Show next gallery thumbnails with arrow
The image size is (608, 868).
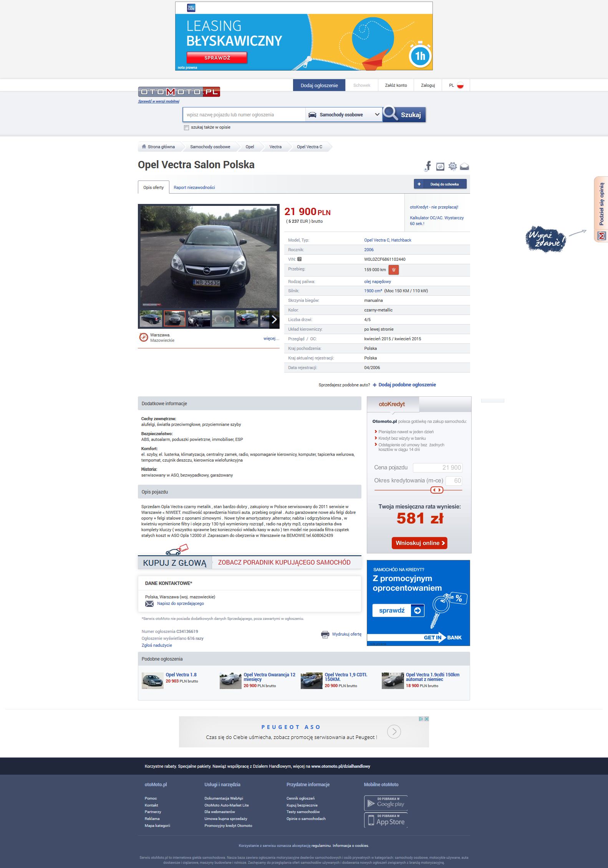point(274,319)
